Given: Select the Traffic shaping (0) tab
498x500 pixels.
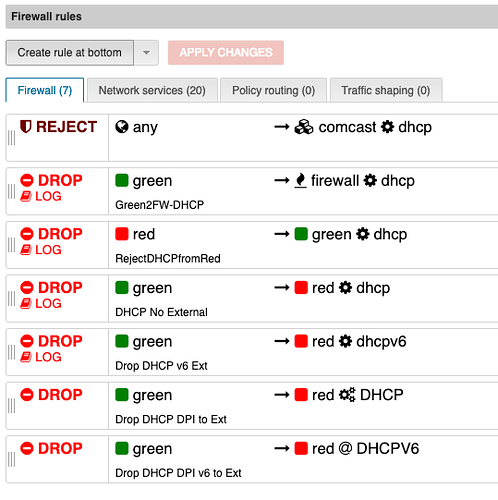Looking at the screenshot, I should (386, 90).
